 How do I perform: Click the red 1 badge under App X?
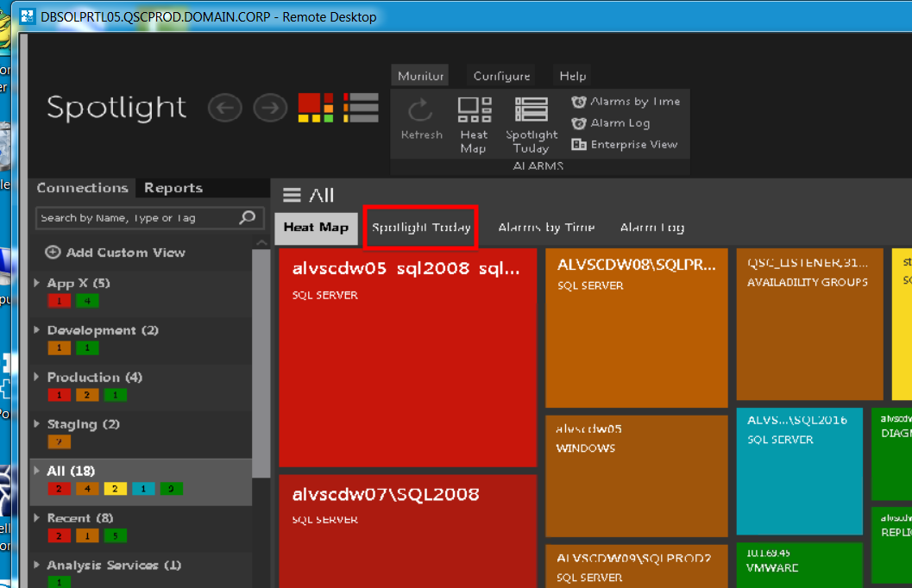pyautogui.click(x=60, y=301)
